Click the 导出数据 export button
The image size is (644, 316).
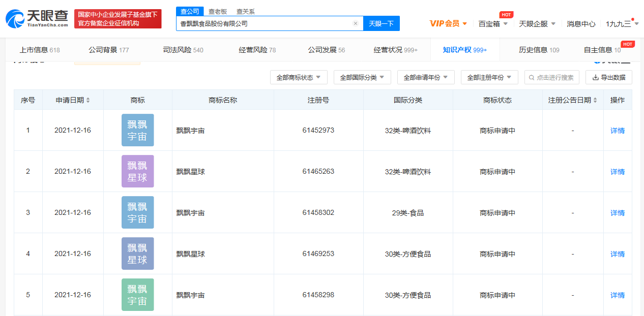click(x=609, y=78)
